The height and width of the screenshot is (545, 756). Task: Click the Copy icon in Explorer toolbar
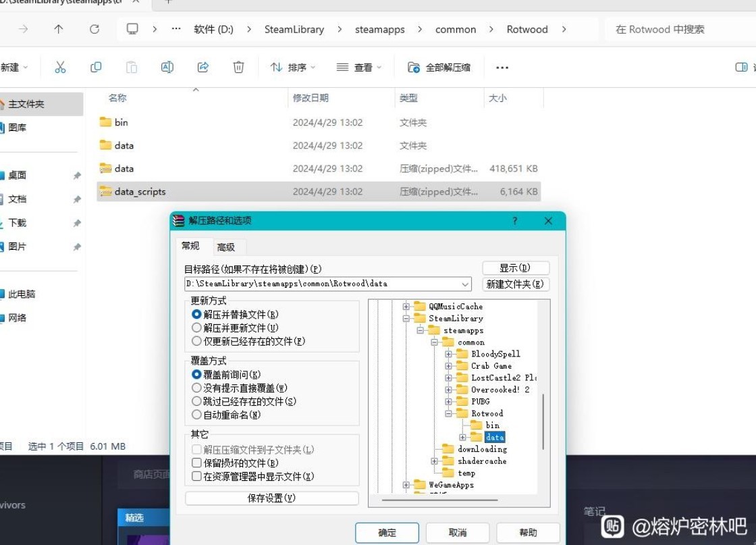tap(96, 67)
